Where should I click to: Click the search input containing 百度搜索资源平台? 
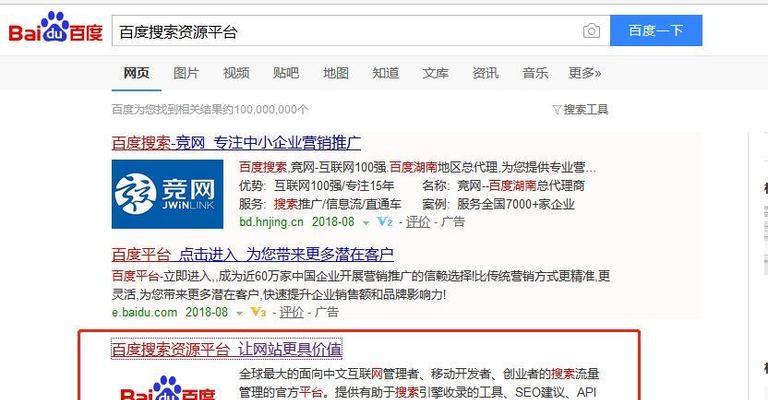(x=360, y=31)
